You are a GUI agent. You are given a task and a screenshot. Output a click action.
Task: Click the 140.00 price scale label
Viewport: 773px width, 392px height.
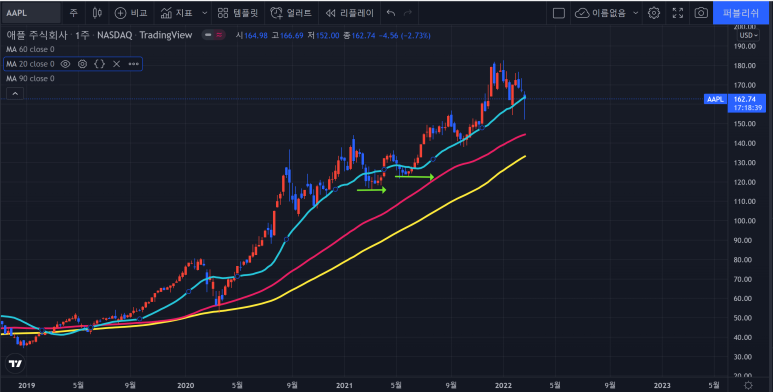[745, 143]
